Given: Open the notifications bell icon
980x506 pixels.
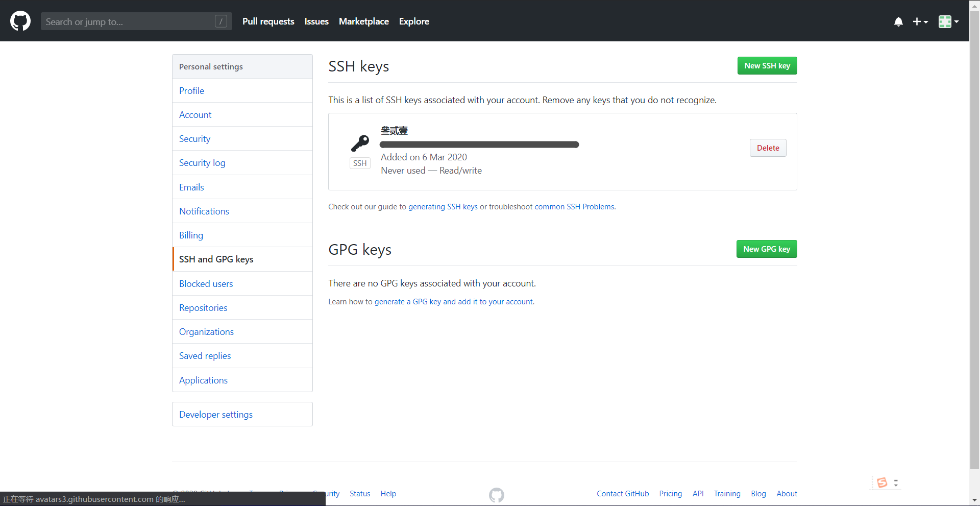Looking at the screenshot, I should coord(898,21).
